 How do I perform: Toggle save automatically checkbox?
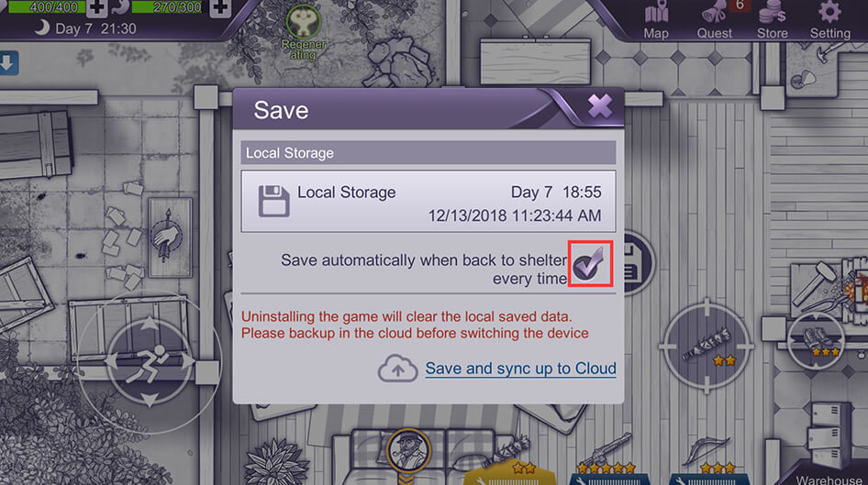[x=590, y=263]
